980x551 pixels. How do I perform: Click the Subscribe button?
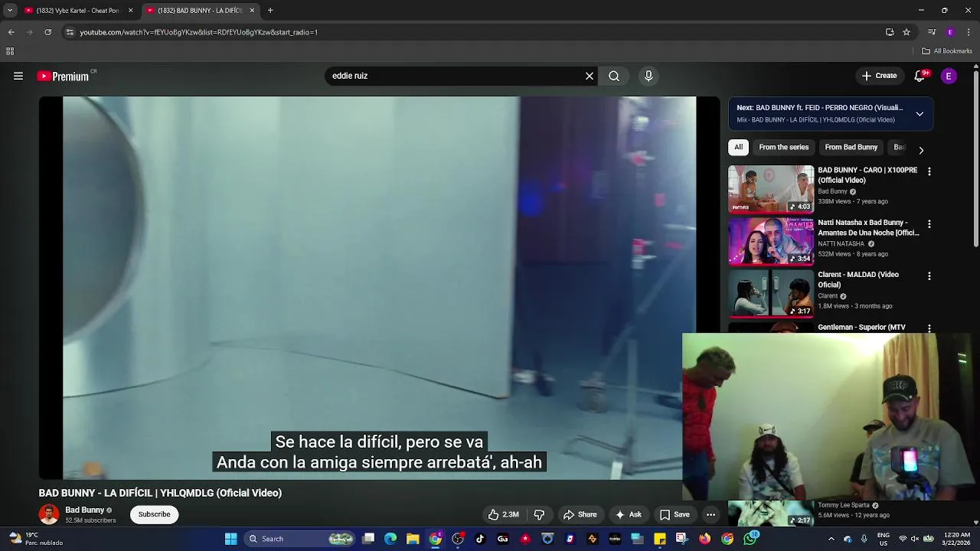[154, 514]
